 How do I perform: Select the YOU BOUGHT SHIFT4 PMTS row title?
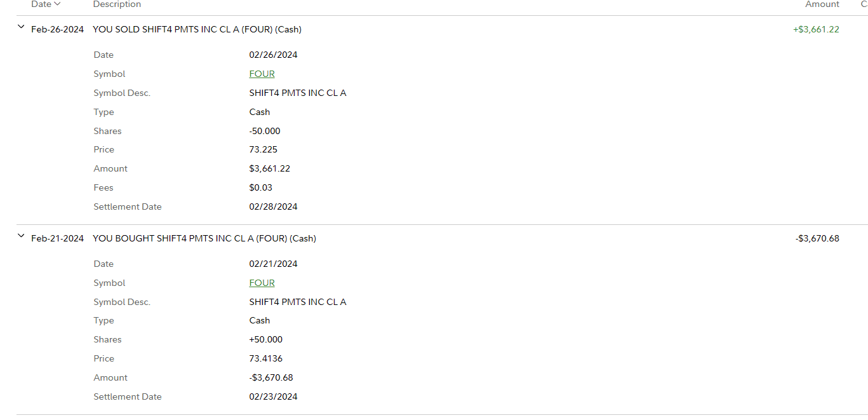point(204,238)
